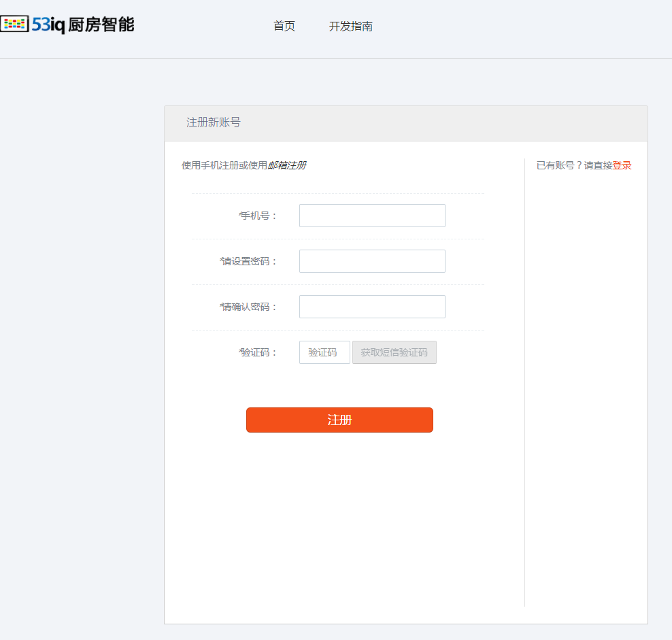Focus the 请设置密码 password field
Image resolution: width=672 pixels, height=640 pixels.
tap(372, 261)
